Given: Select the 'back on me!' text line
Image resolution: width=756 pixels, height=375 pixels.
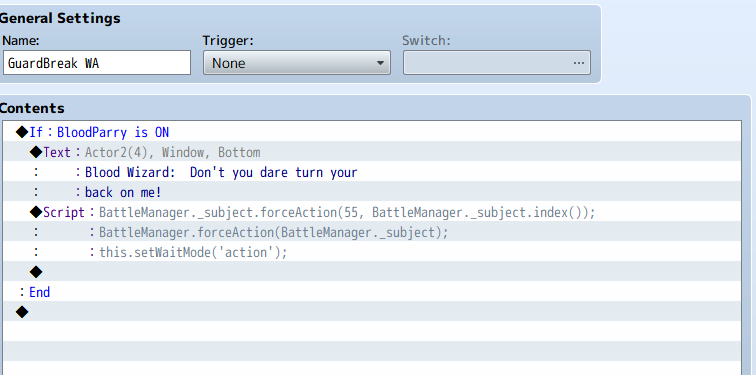Looking at the screenshot, I should pos(372,192).
